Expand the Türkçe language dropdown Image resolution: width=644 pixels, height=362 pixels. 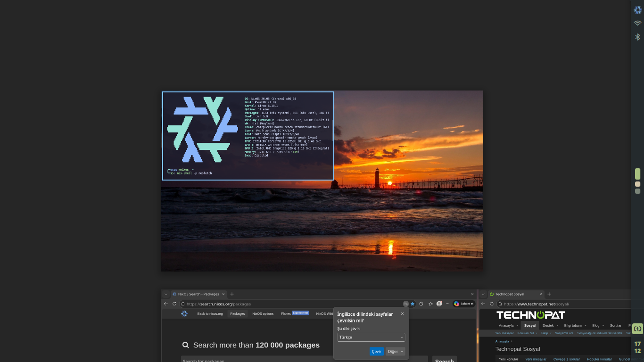pyautogui.click(x=371, y=337)
